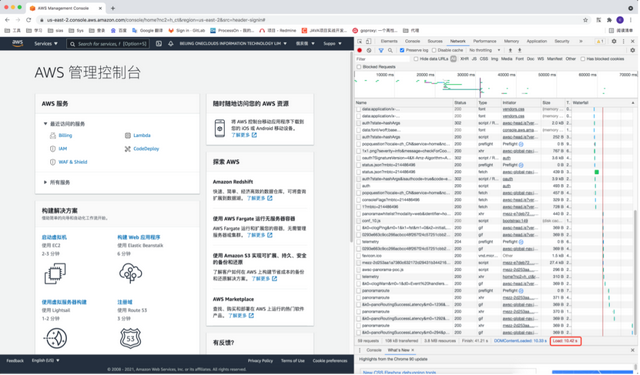Open AWS notifications bell

171,44
